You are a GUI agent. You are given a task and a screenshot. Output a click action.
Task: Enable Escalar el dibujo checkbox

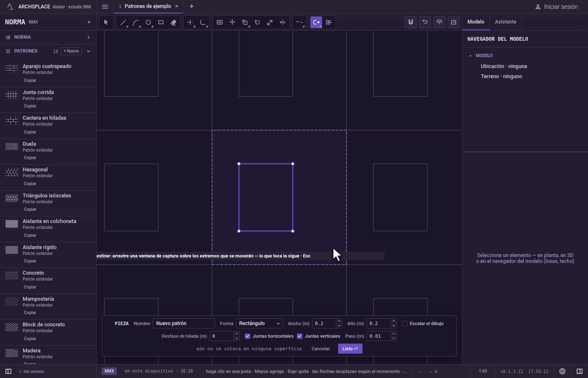[404, 323]
